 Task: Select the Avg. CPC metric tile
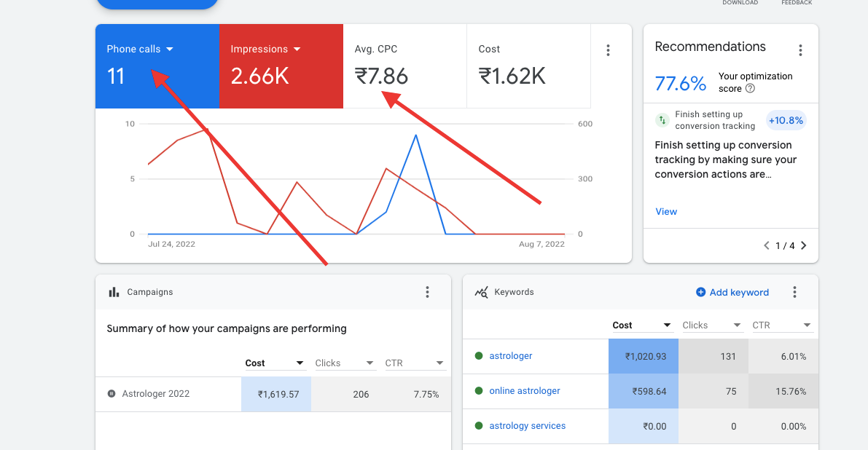coord(404,66)
